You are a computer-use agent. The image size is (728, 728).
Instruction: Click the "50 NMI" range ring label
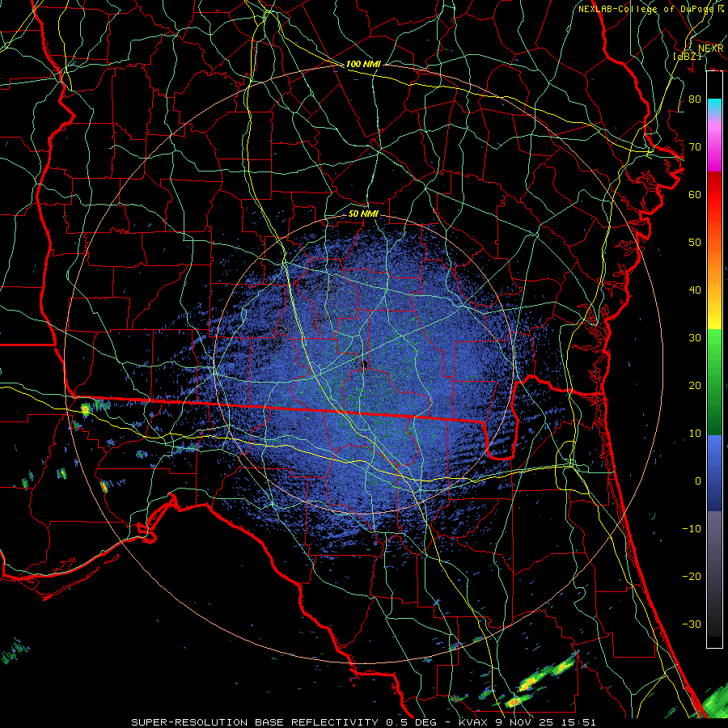[363, 214]
